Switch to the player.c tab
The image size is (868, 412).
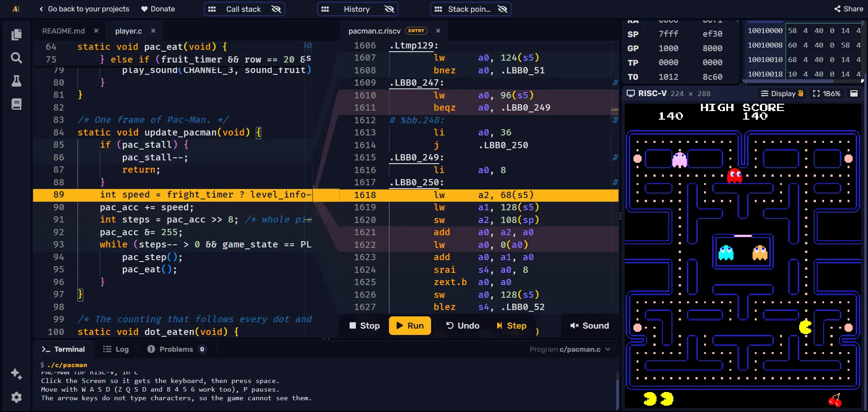tap(128, 31)
